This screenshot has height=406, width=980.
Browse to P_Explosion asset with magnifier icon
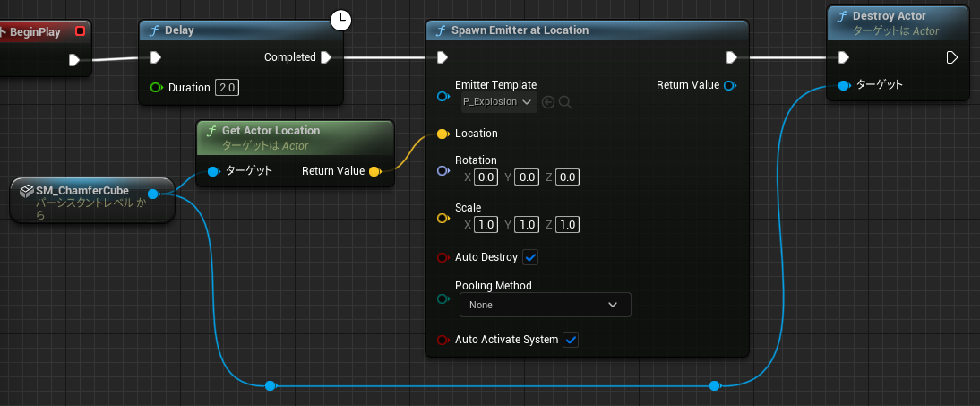pos(565,102)
